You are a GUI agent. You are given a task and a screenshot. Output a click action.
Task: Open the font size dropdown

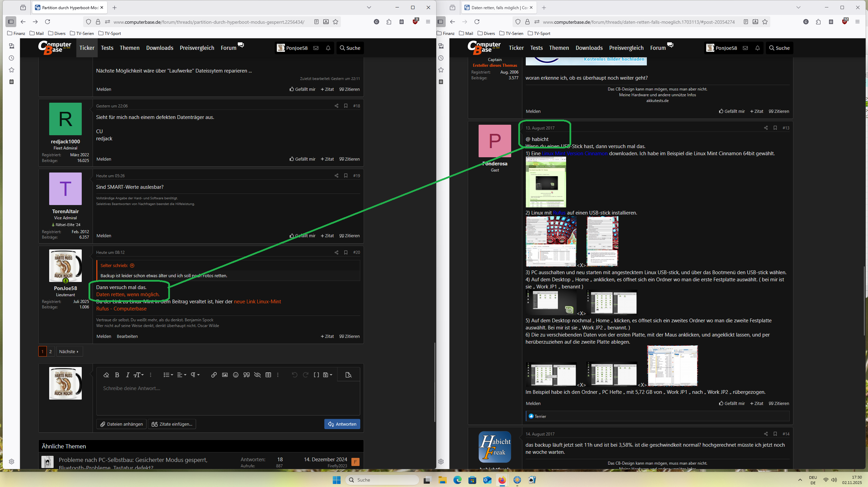[138, 375]
